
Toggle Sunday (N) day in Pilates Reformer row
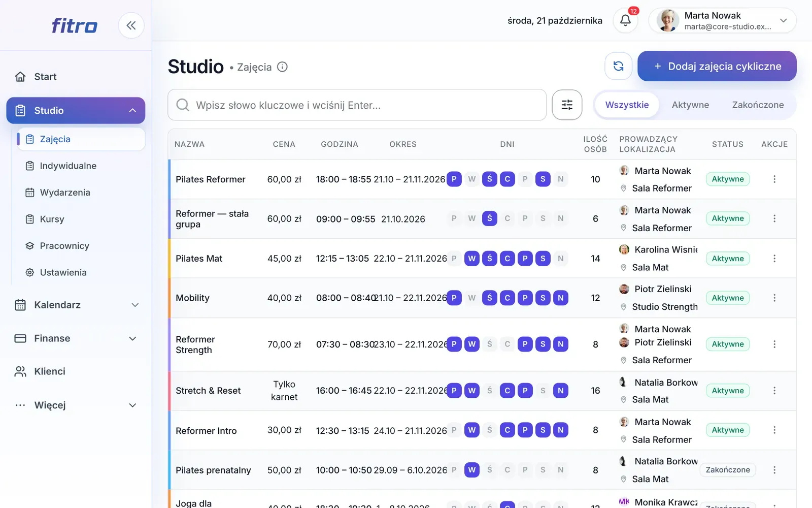click(560, 179)
